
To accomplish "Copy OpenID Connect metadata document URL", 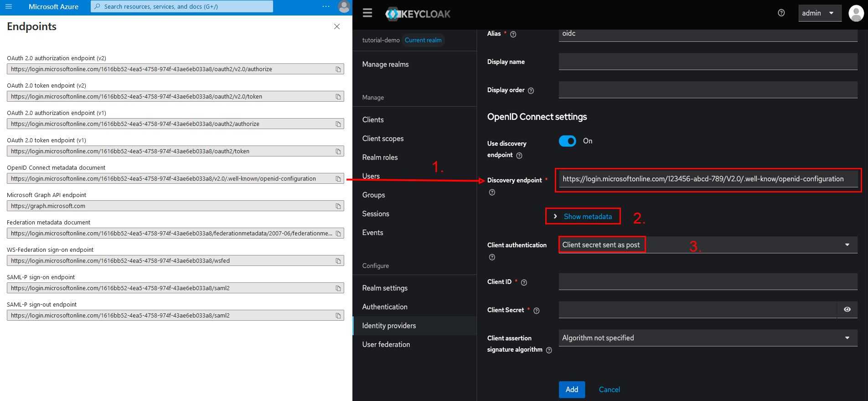I will [x=338, y=179].
